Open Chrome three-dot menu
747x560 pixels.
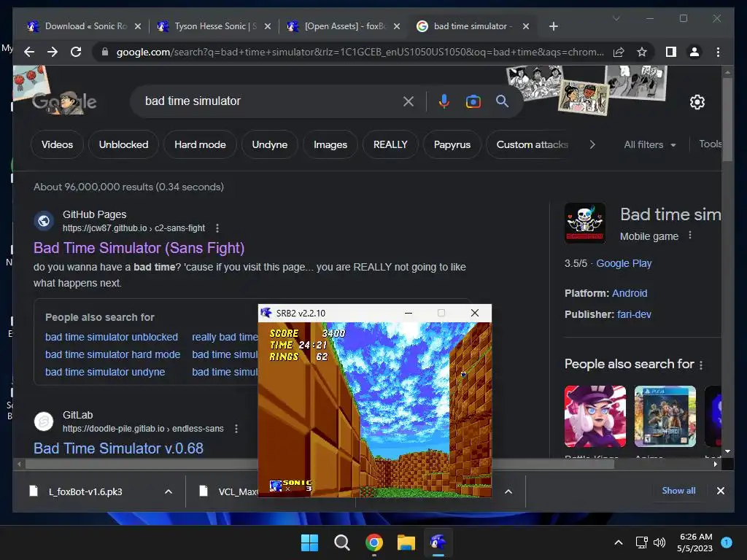718,52
